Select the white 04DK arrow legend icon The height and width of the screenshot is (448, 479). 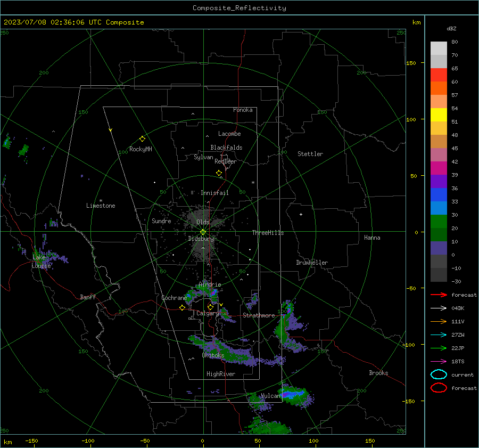coord(439,308)
